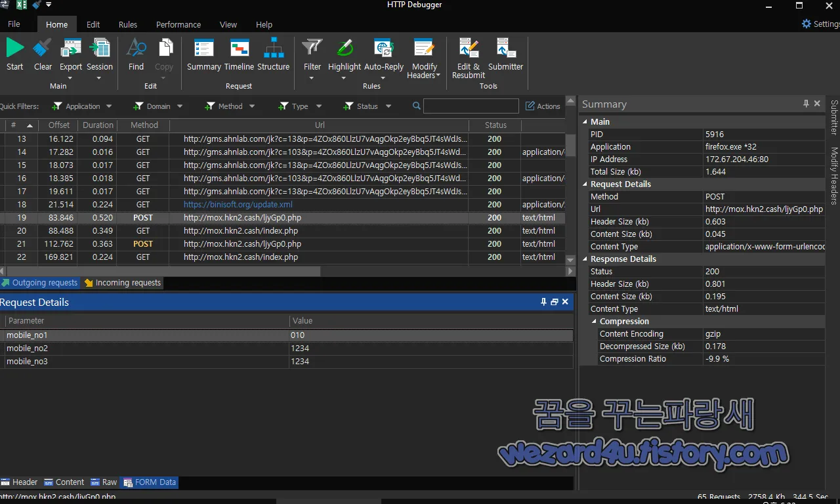This screenshot has width=840, height=504.
Task: Switch to Outgoing requests tab
Action: pyautogui.click(x=39, y=283)
